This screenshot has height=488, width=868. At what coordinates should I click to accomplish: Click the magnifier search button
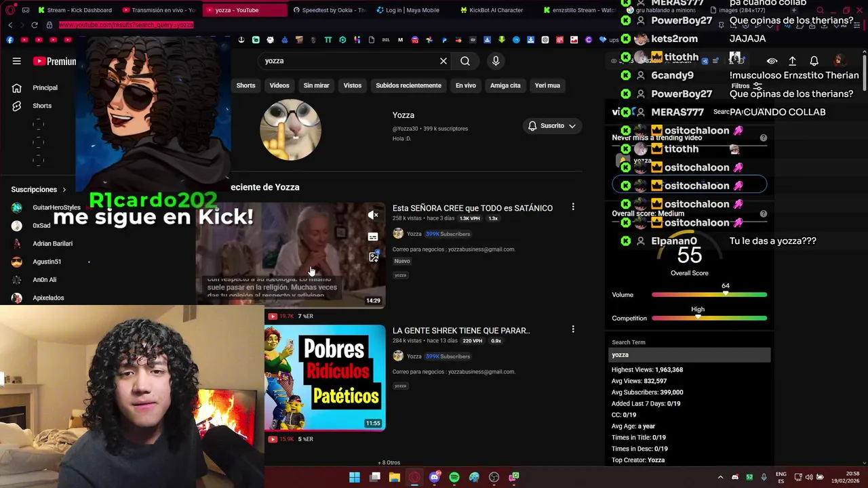[x=465, y=61]
